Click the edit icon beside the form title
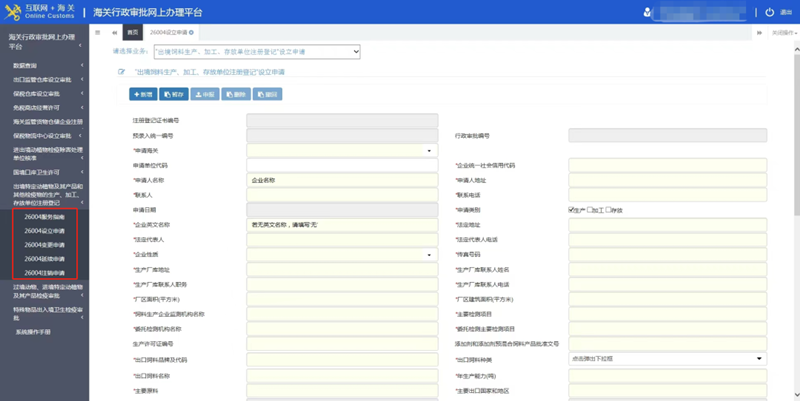 click(121, 72)
